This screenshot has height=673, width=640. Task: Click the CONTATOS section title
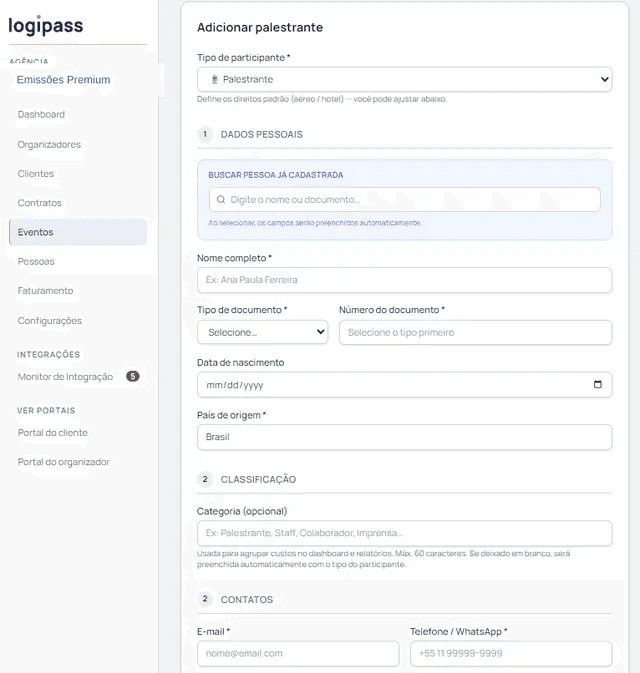[247, 600]
